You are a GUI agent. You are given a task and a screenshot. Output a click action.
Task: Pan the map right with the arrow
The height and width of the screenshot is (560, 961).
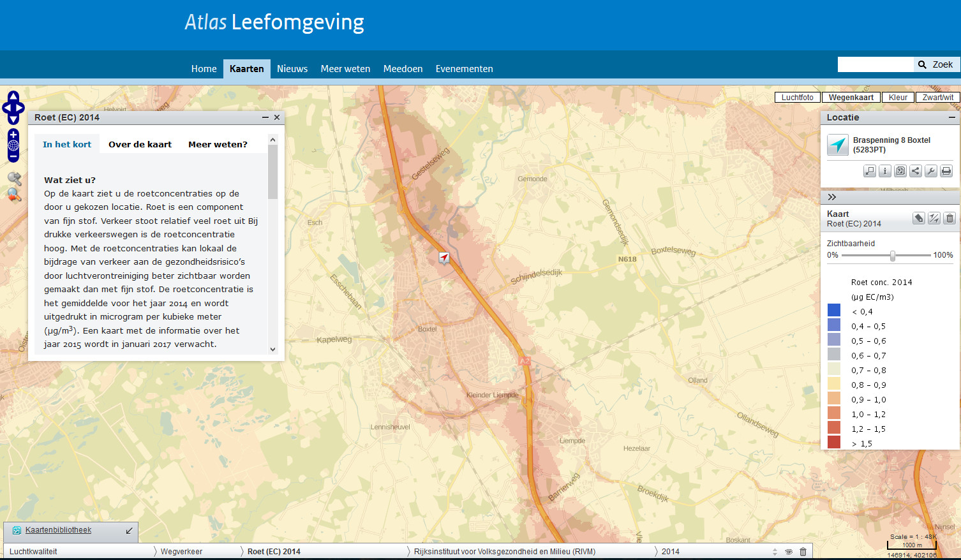pos(20,108)
